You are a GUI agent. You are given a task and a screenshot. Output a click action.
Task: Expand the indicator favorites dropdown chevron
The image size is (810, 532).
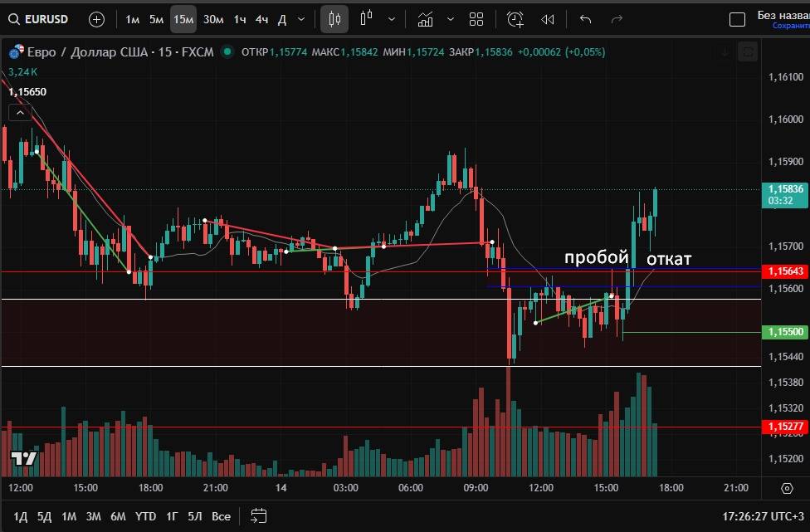tap(451, 19)
